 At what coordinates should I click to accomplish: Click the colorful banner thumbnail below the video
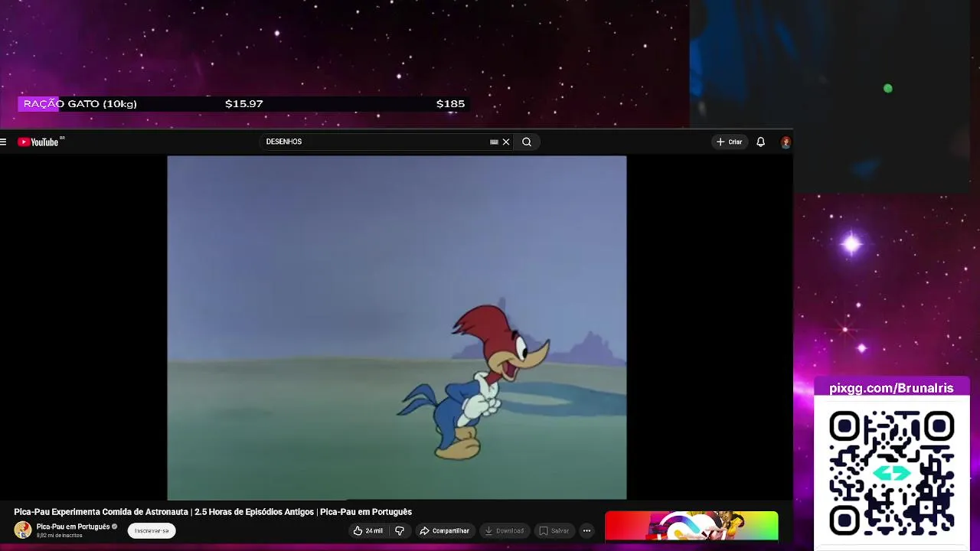(x=691, y=527)
